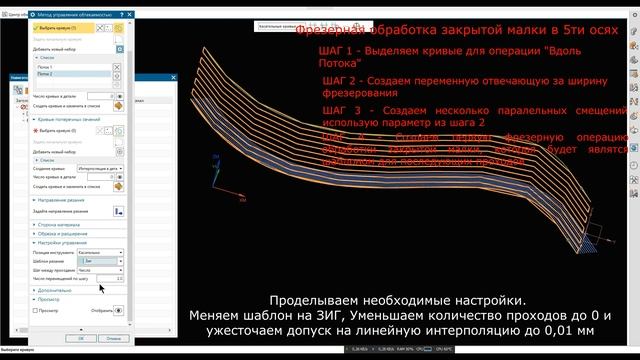Click the second 'Добавить новый набор' add-set icon
This screenshot has width=640, height=360.
coord(120,152)
